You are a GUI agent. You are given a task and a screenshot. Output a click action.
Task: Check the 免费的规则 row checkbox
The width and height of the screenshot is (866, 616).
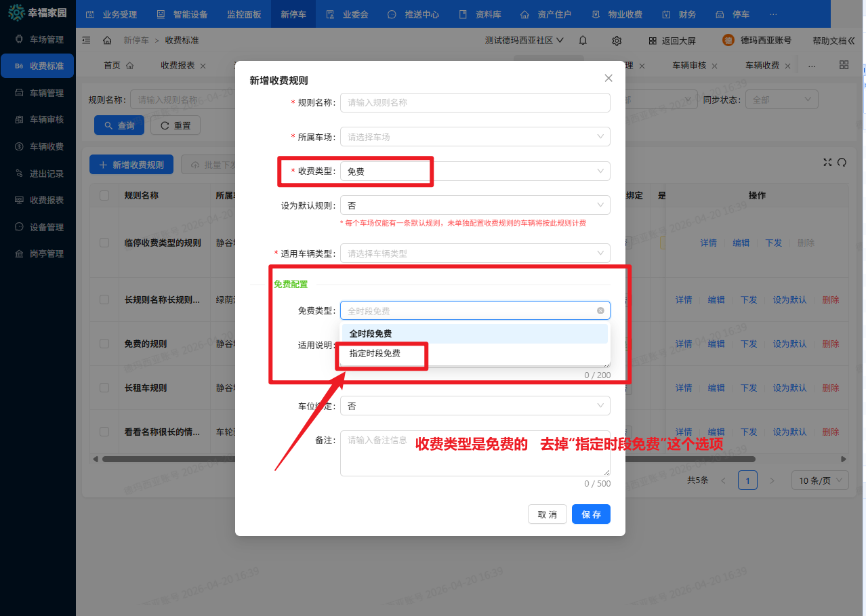click(x=104, y=344)
